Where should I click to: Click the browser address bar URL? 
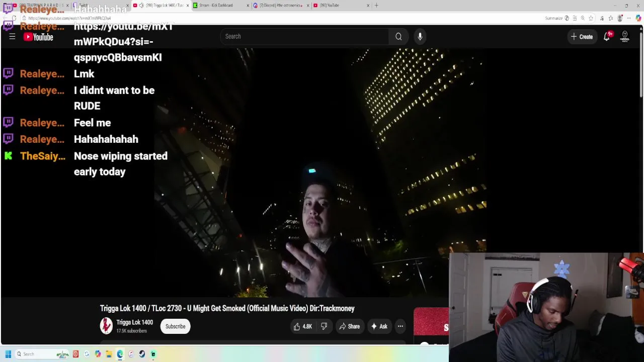coord(69,18)
